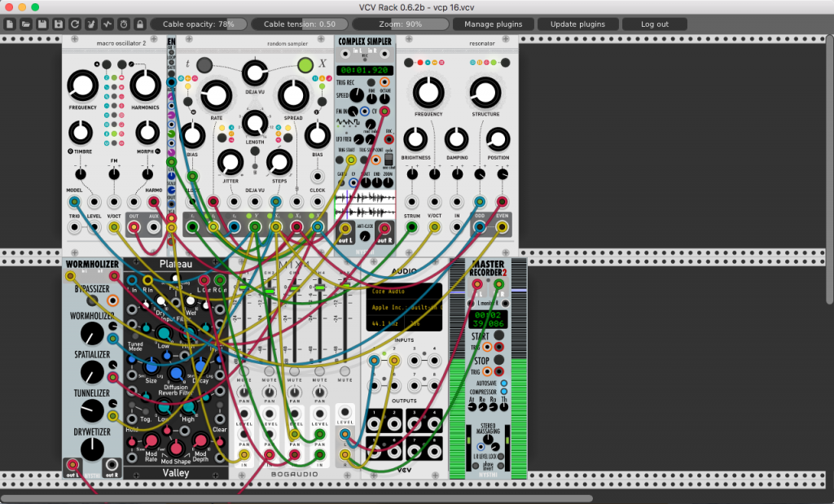Click Macro Oscillator 2 HARMONICS knob

coord(145,85)
